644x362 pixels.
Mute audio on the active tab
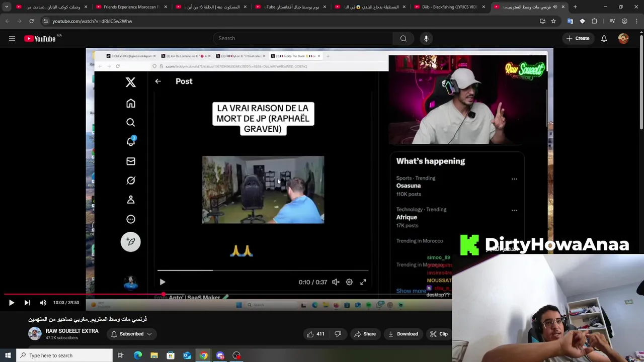[x=555, y=7]
